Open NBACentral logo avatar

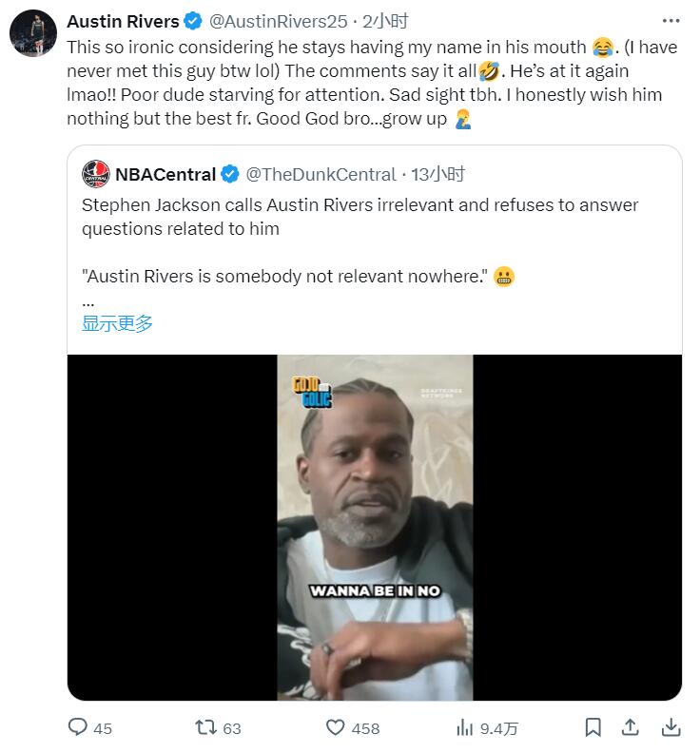click(x=96, y=174)
